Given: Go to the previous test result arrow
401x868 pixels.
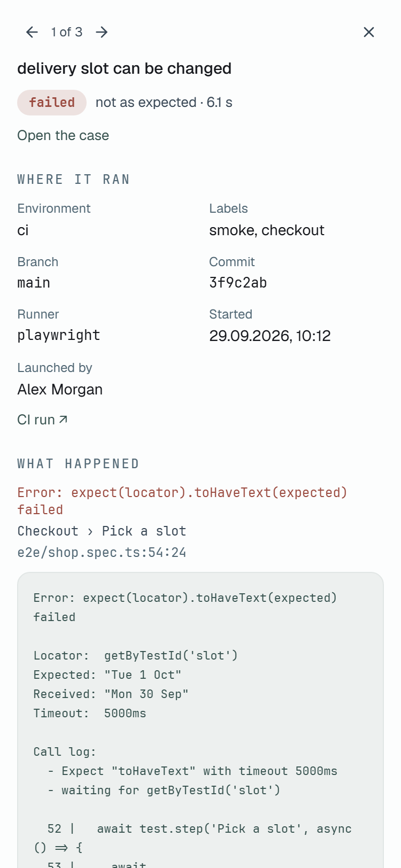Looking at the screenshot, I should click(32, 32).
